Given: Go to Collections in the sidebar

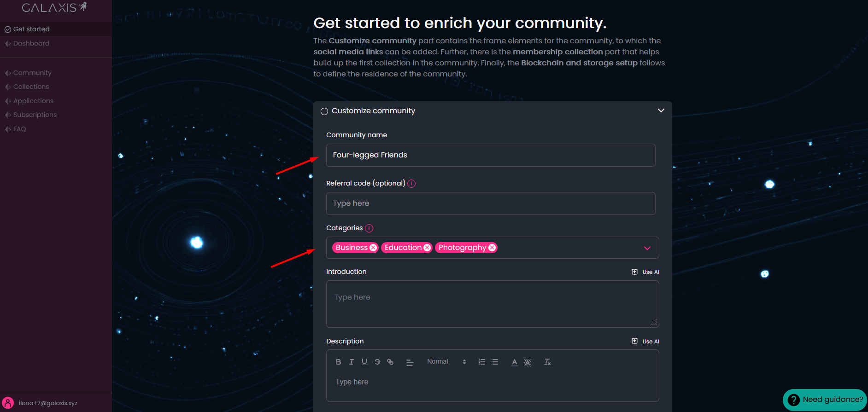Looking at the screenshot, I should (x=31, y=87).
